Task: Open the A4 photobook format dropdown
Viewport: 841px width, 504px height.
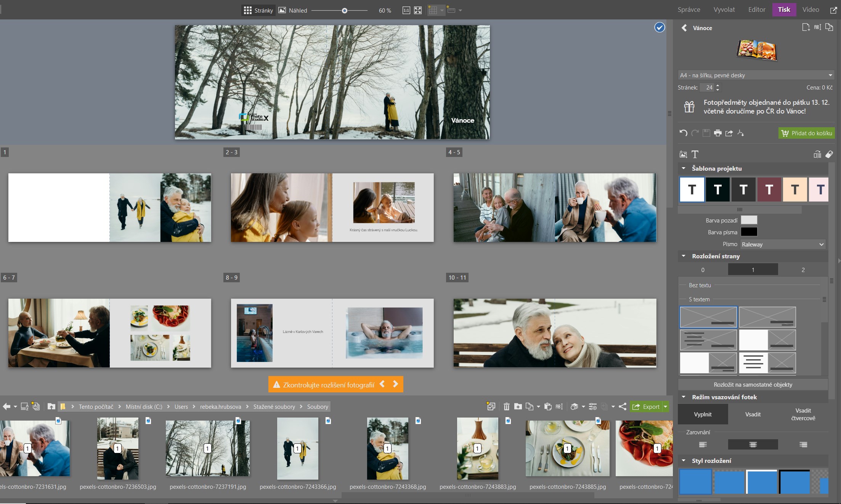Action: [x=756, y=75]
